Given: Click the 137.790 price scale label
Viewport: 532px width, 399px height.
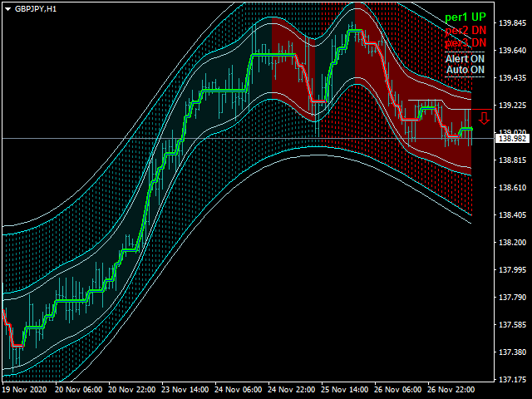Looking at the screenshot, I should (x=513, y=298).
